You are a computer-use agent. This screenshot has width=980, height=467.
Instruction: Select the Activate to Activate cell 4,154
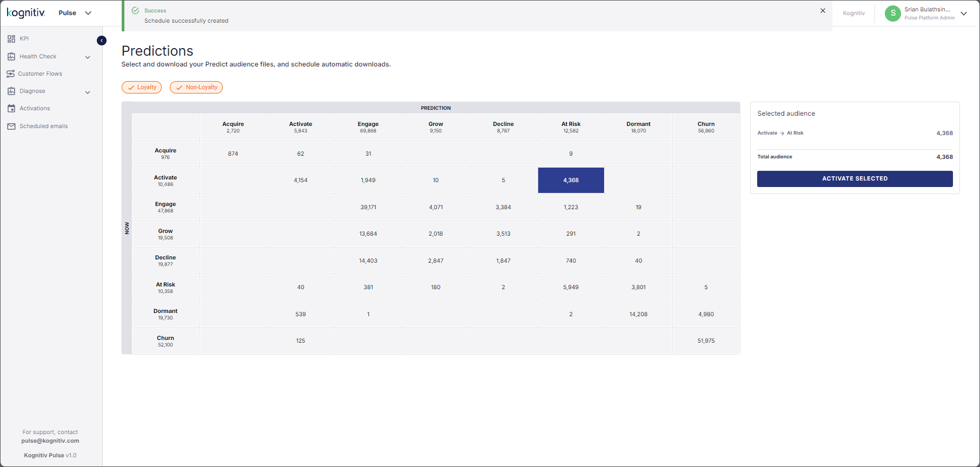point(301,180)
